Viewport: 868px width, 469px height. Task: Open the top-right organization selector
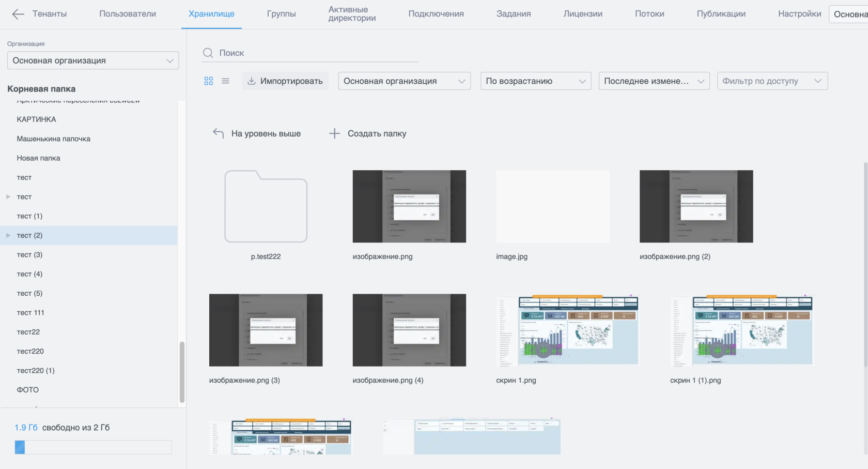(849, 14)
